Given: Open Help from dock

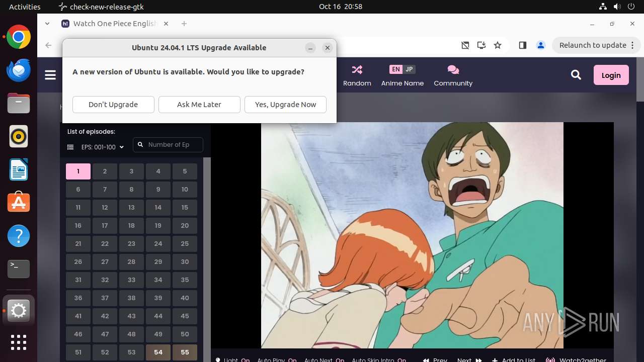Looking at the screenshot, I should coord(19,236).
